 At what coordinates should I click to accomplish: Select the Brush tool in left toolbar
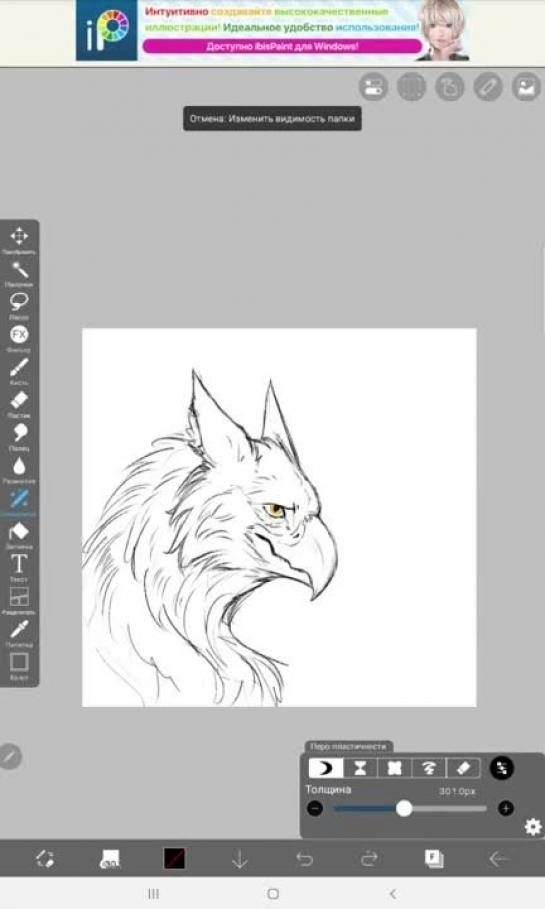pos(19,368)
